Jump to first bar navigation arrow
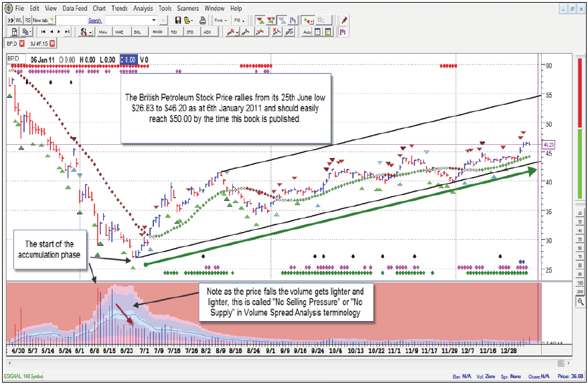Screen dimensions: 588x384 (x=44, y=32)
